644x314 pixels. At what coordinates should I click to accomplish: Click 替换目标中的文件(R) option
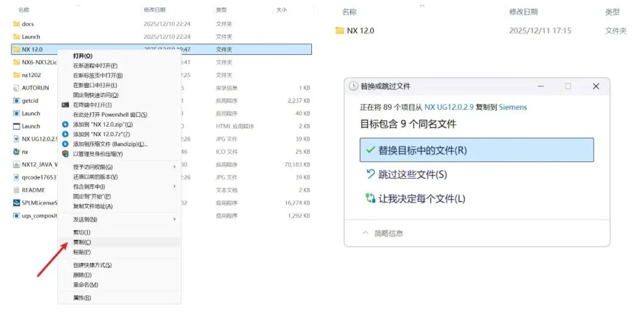click(477, 150)
